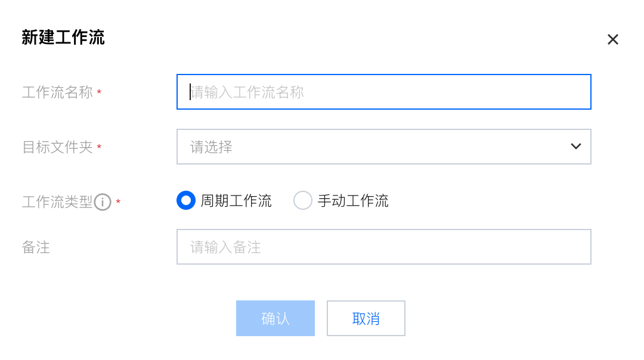
Task: Click the red asterisk after 工作流名称
Action: [x=99, y=92]
